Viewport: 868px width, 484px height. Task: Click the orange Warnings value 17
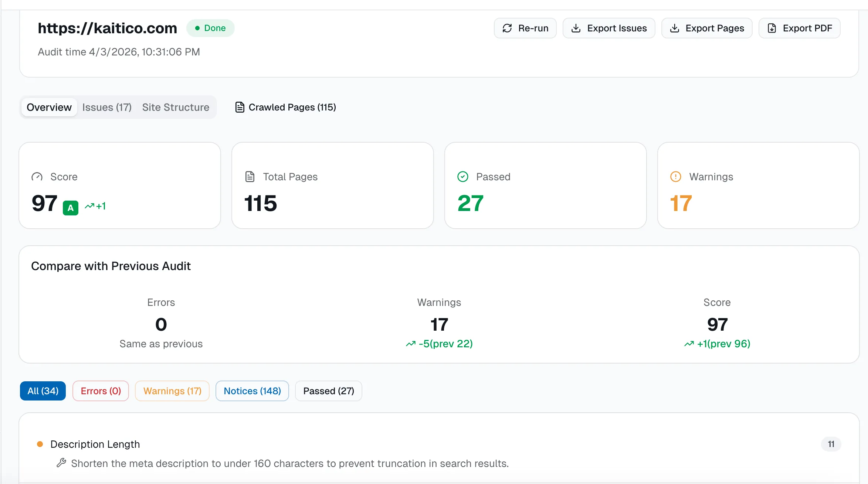click(681, 203)
